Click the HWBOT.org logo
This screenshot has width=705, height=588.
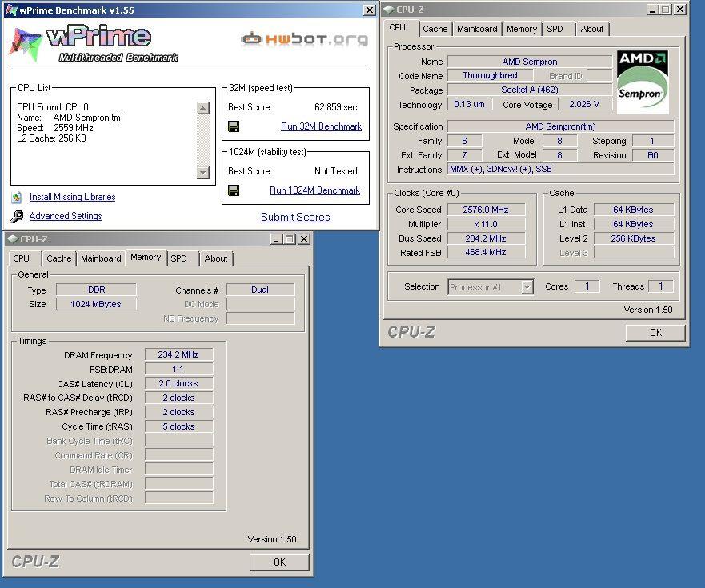[304, 39]
